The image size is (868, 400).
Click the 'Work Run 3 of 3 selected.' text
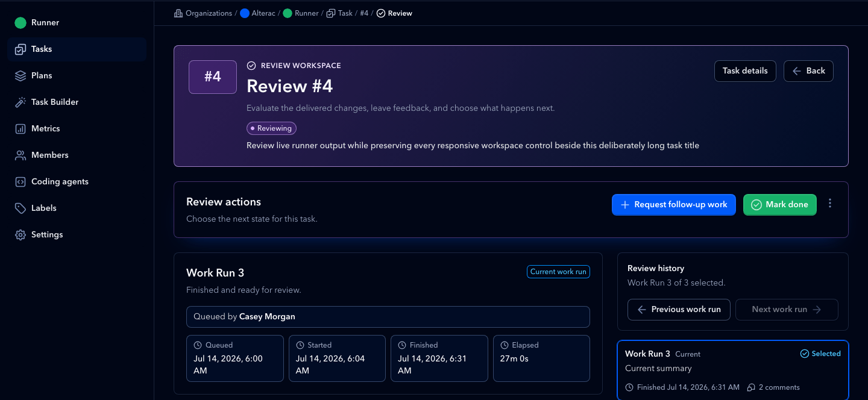676,283
